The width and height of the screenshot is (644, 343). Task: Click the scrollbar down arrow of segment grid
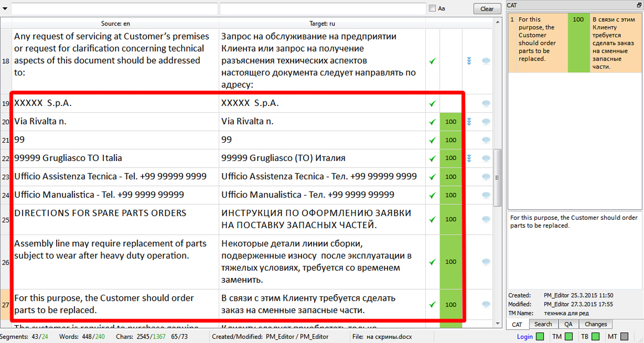497,323
